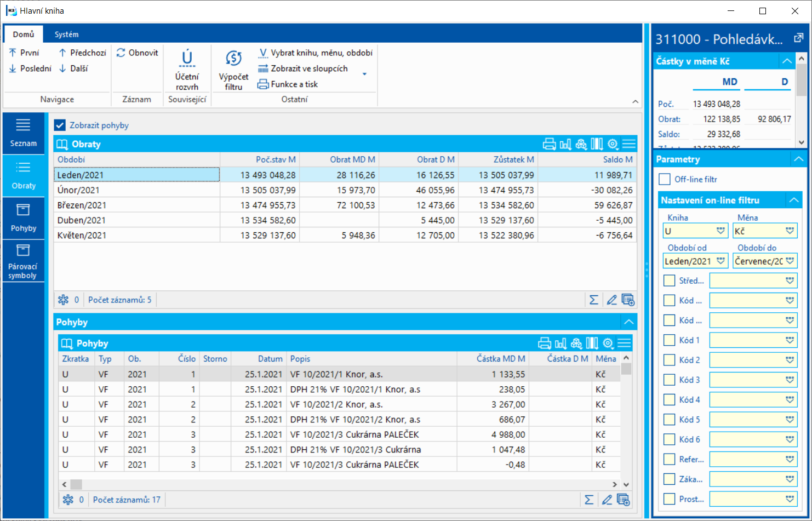Switch to the Obraty sidebar view
The height and width of the screenshot is (521, 812).
pyautogui.click(x=24, y=176)
